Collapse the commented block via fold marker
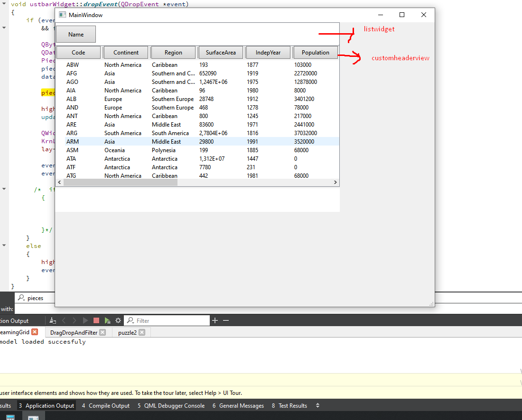Image resolution: width=522 pixels, height=420 pixels. coord(4,189)
